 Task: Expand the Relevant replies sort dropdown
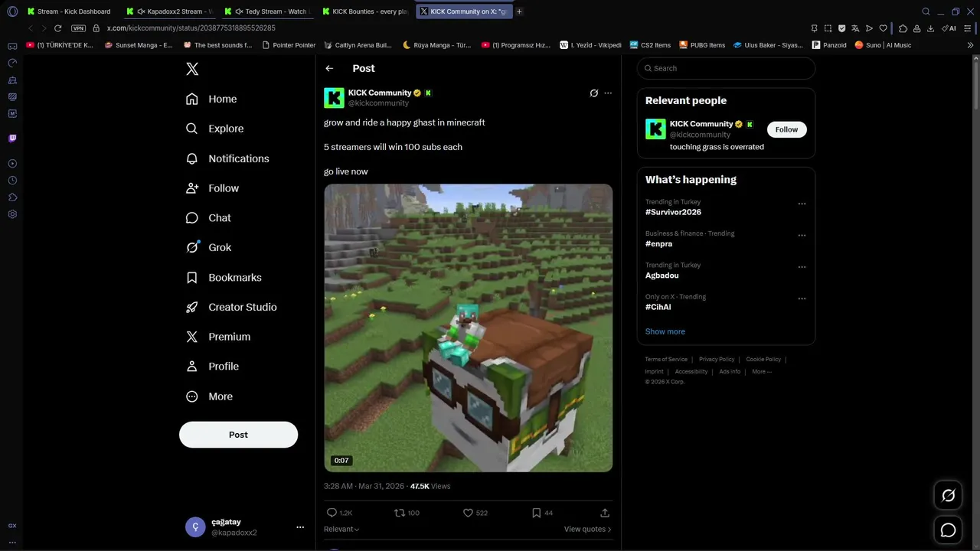[341, 529]
